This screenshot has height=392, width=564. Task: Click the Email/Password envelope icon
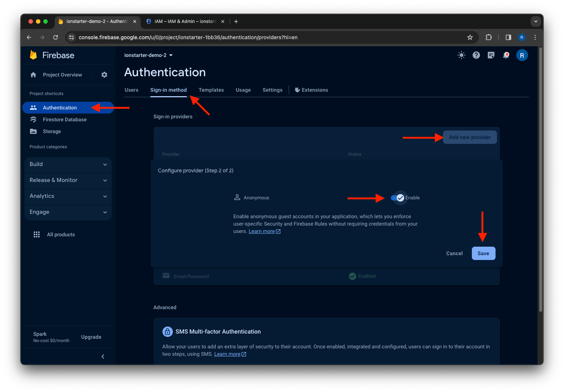click(x=166, y=276)
